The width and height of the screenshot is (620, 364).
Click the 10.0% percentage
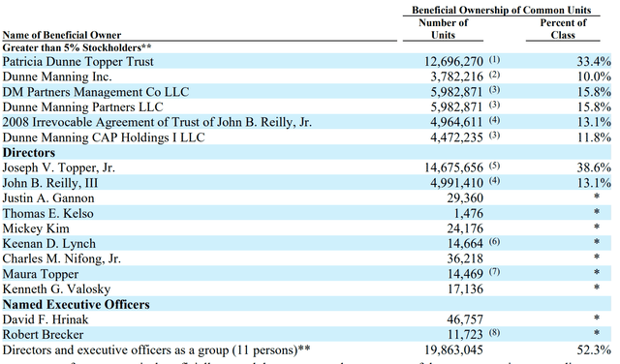pyautogui.click(x=594, y=76)
